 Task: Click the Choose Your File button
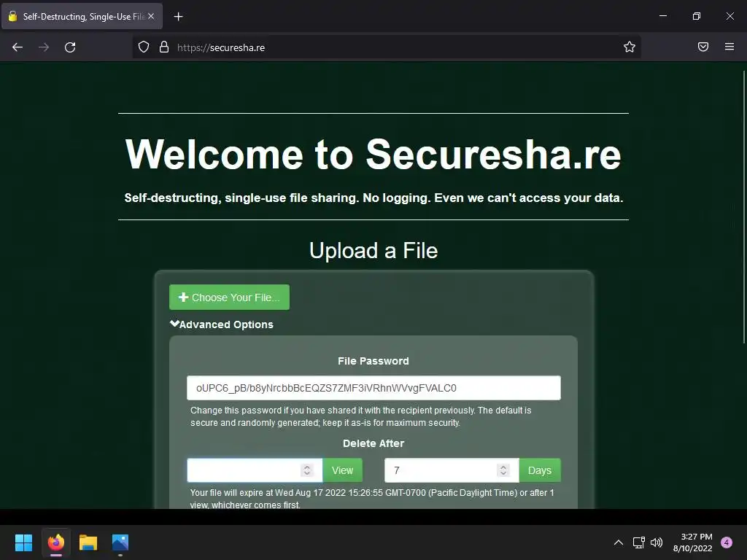tap(229, 297)
